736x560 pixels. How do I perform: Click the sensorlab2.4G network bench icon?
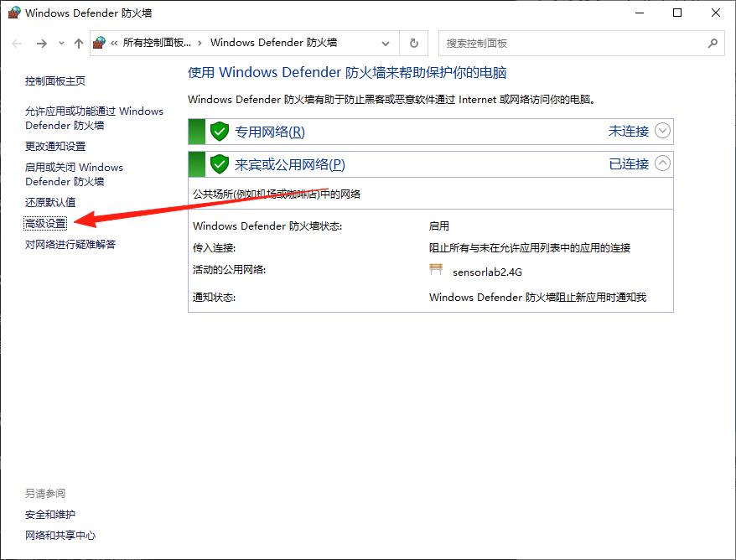[x=436, y=269]
